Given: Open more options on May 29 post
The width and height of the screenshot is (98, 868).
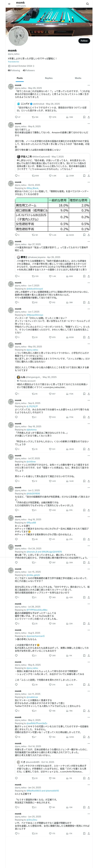Looking at the screenshot, I should [x=89, y=85].
